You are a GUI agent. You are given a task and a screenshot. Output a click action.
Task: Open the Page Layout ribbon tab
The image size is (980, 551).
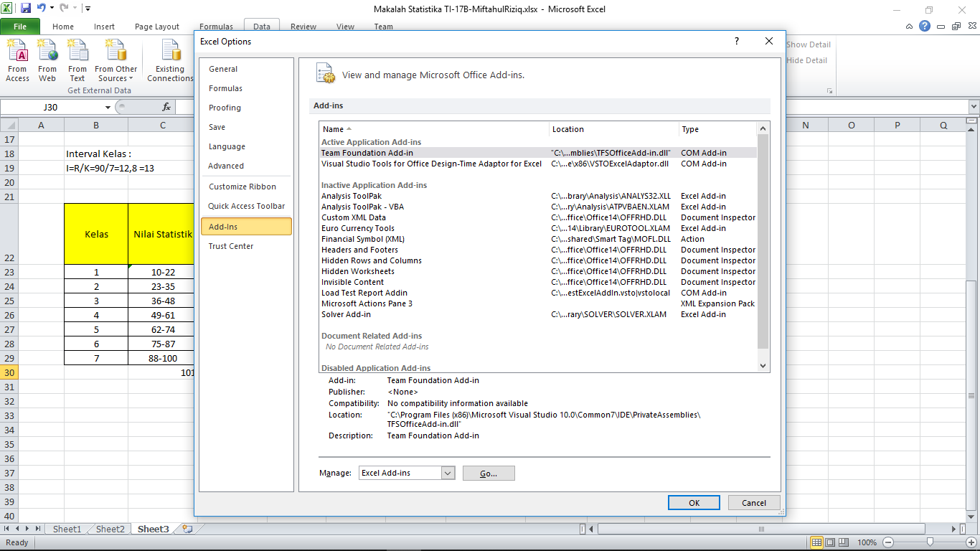click(x=157, y=27)
